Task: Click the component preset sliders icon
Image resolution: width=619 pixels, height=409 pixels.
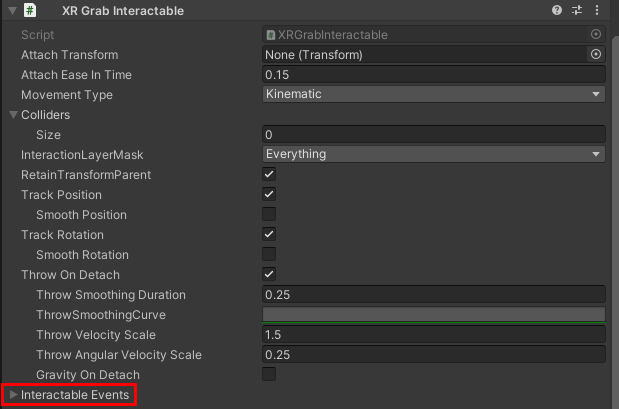Action: [x=577, y=10]
